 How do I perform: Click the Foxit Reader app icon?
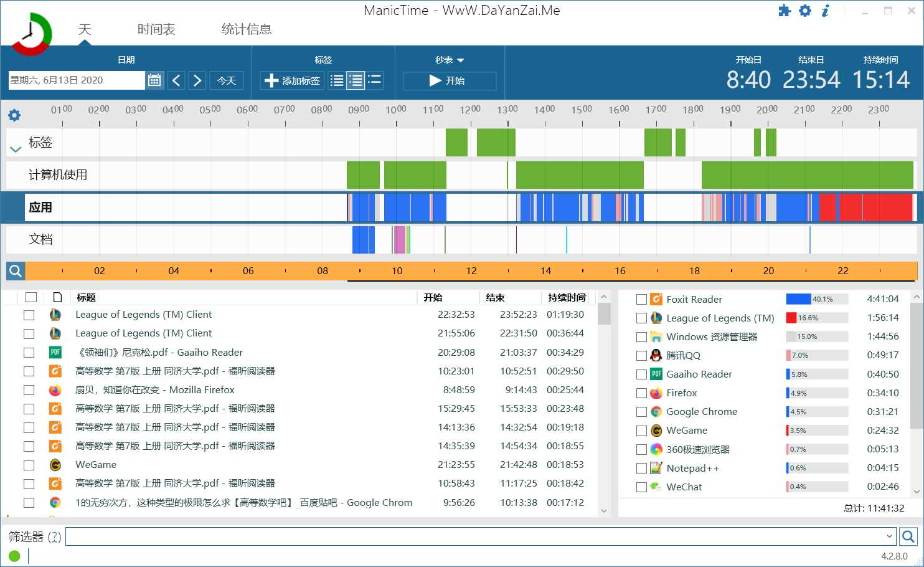[x=656, y=299]
